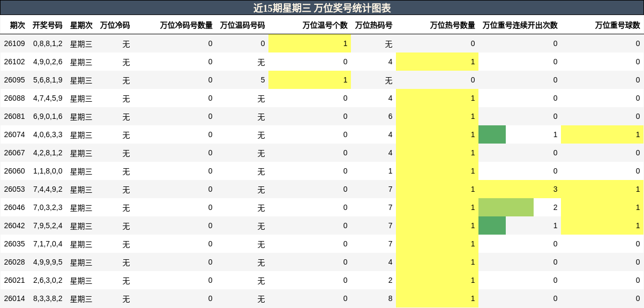Click period number 26014
This screenshot has width=644, height=308.
click(x=14, y=298)
